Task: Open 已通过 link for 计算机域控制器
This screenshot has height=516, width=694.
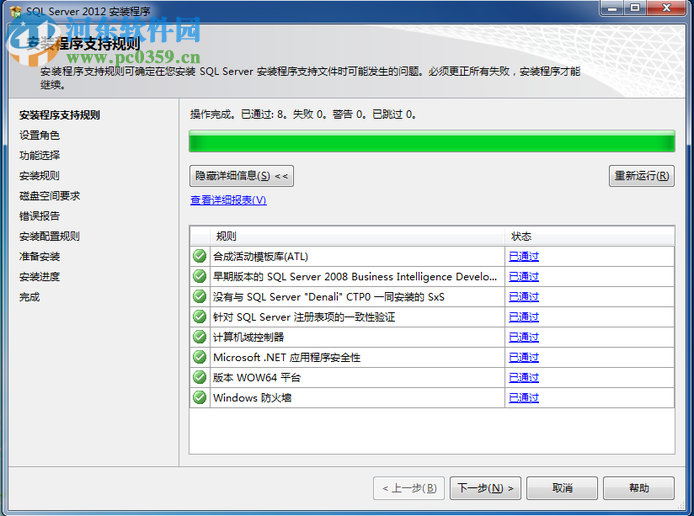Action: point(524,337)
